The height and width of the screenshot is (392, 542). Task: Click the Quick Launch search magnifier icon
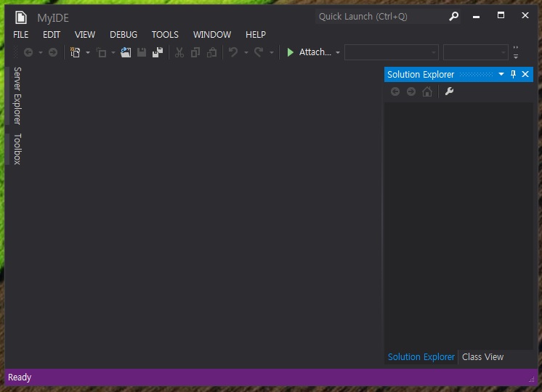(x=454, y=16)
